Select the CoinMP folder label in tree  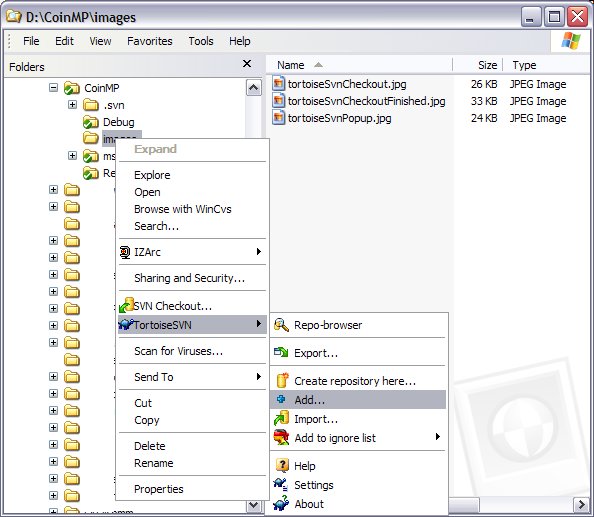[102, 88]
